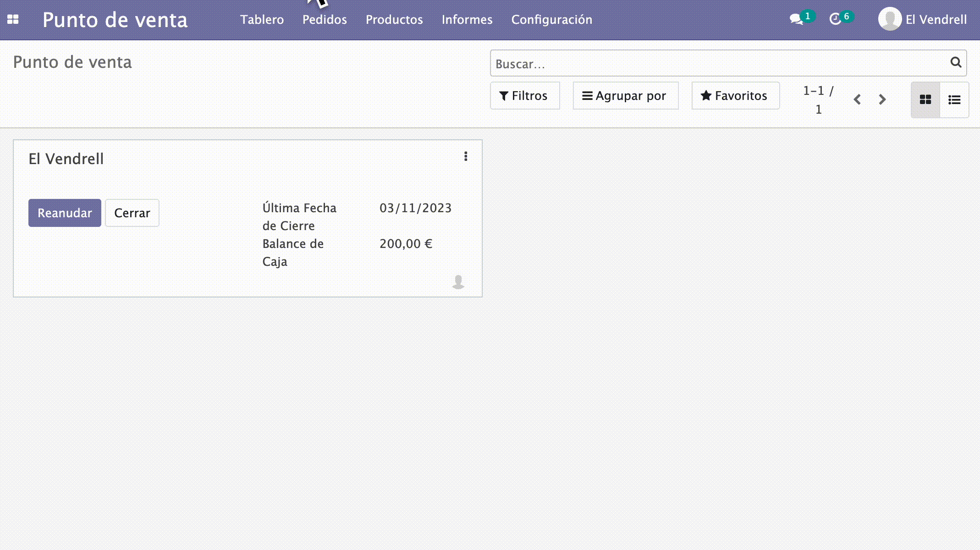Screen dimensions: 980x550
Task: Go to previous page arrow
Action: [x=857, y=99]
